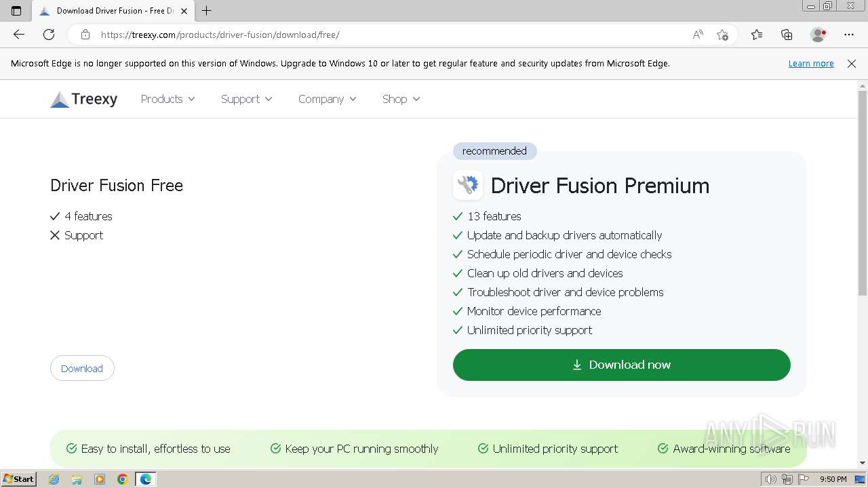Click the Treexy logo

click(x=84, y=100)
